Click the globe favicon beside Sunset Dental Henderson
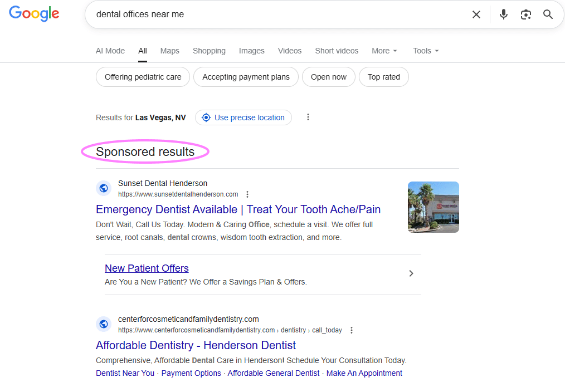The image size is (565, 392). click(104, 188)
